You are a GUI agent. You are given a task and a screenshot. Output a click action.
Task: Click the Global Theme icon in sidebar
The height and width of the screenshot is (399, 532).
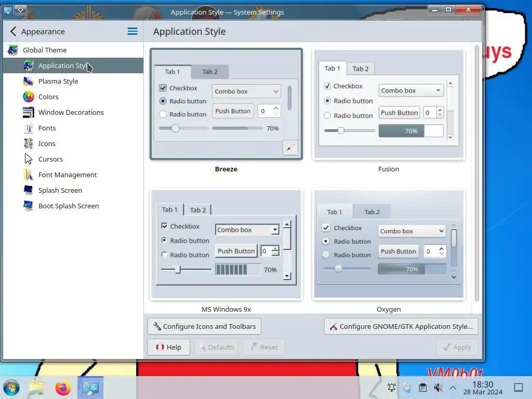pos(13,50)
